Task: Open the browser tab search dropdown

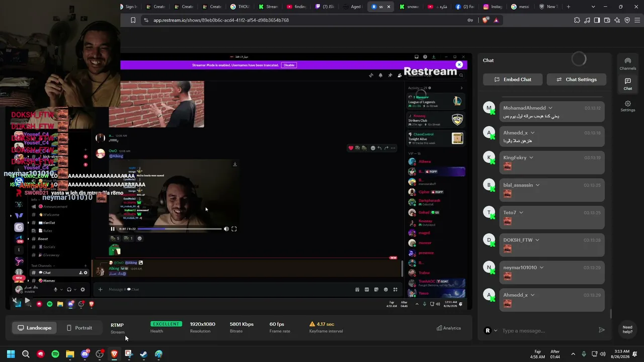Action: pyautogui.click(x=593, y=7)
